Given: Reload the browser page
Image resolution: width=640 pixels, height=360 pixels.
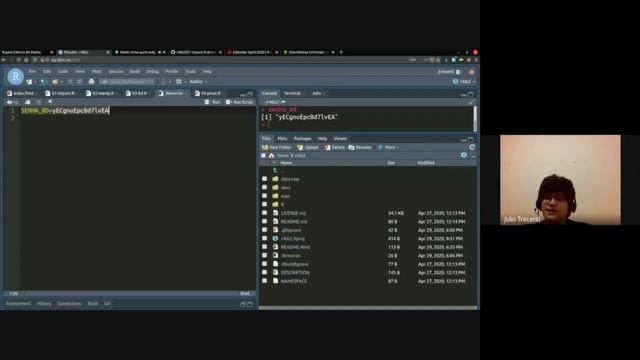Looking at the screenshot, I should (x=19, y=60).
